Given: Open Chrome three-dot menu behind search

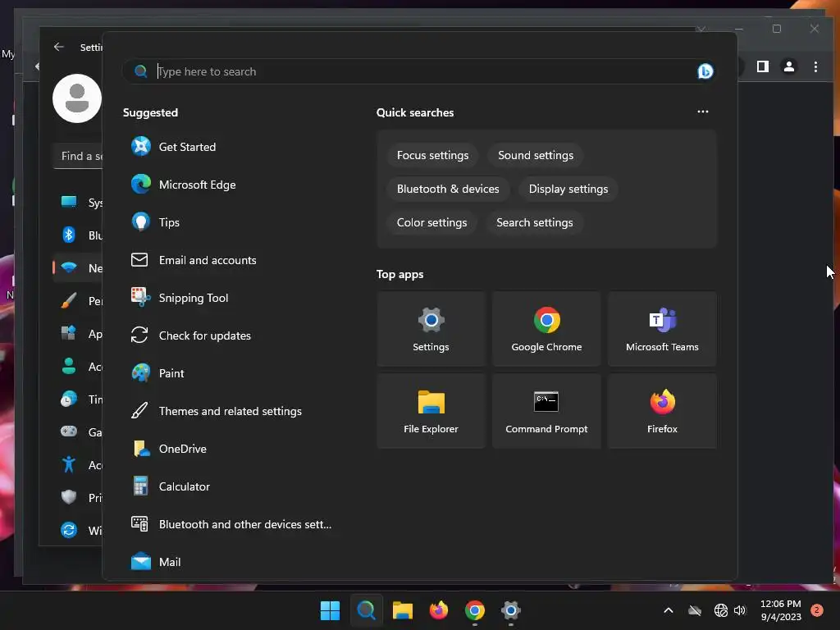Looking at the screenshot, I should (815, 66).
